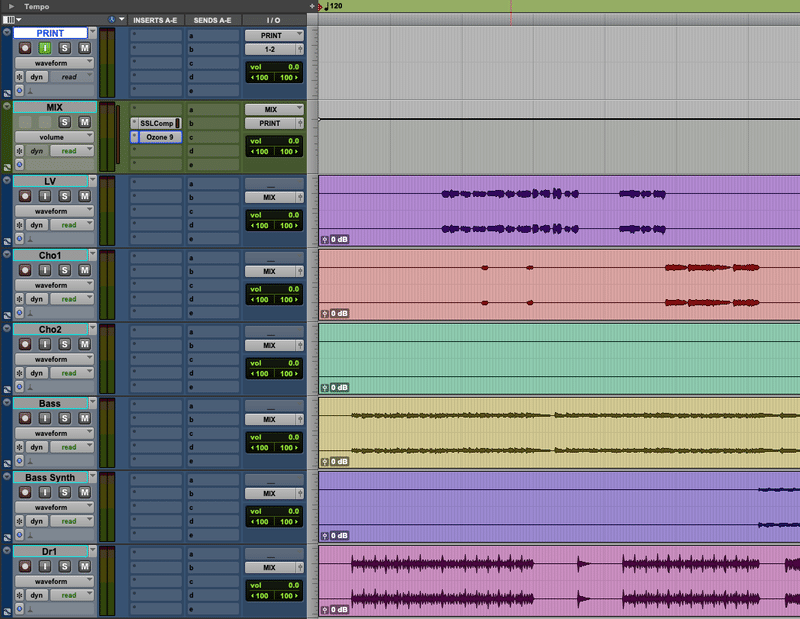Expand the Tempo ruler disclosure triangle
This screenshot has height=619, width=800.
coord(11,7)
